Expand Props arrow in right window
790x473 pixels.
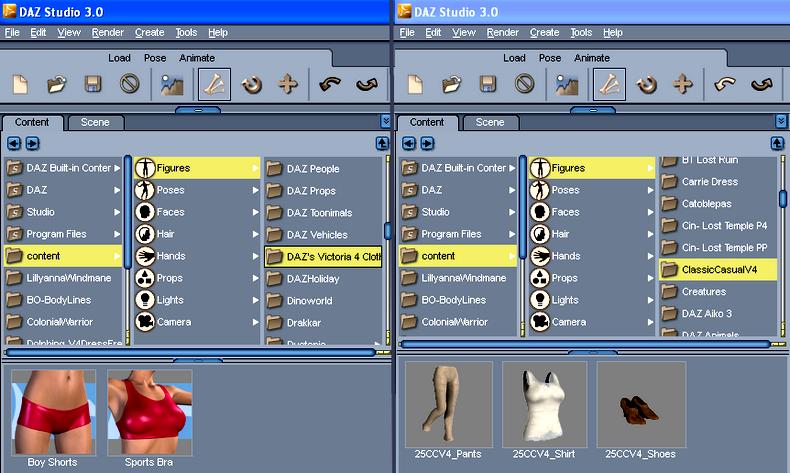650,278
